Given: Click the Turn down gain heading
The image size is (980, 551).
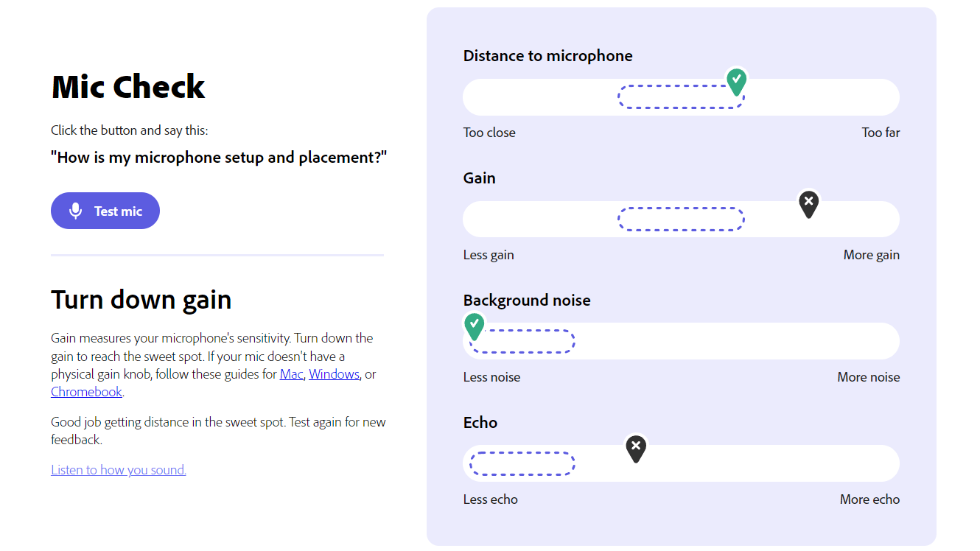Looking at the screenshot, I should 141,300.
